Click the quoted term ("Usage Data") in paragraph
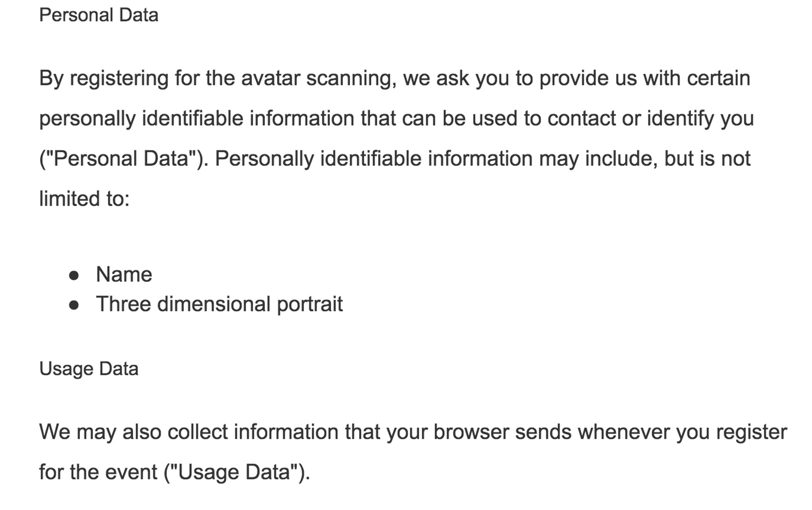The width and height of the screenshot is (812, 510). point(237,472)
